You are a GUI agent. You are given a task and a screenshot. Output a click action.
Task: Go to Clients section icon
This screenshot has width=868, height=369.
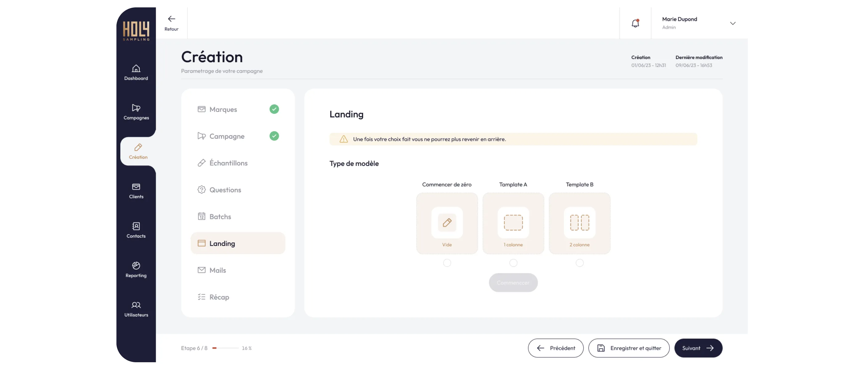click(136, 187)
